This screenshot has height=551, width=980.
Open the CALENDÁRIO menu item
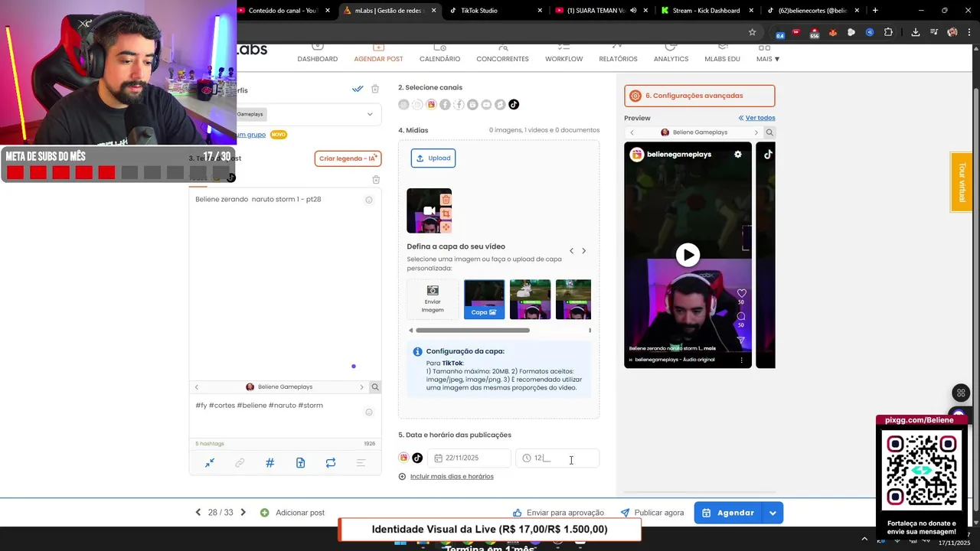(x=439, y=59)
